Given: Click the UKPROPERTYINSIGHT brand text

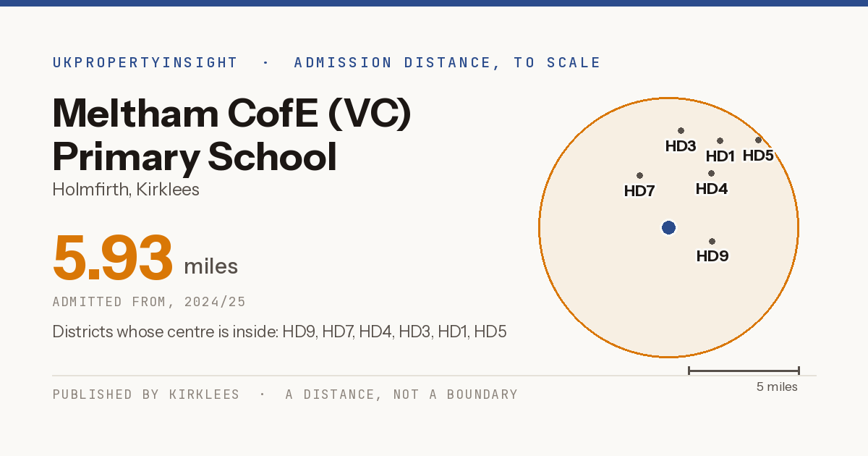Looking at the screenshot, I should pos(145,63).
